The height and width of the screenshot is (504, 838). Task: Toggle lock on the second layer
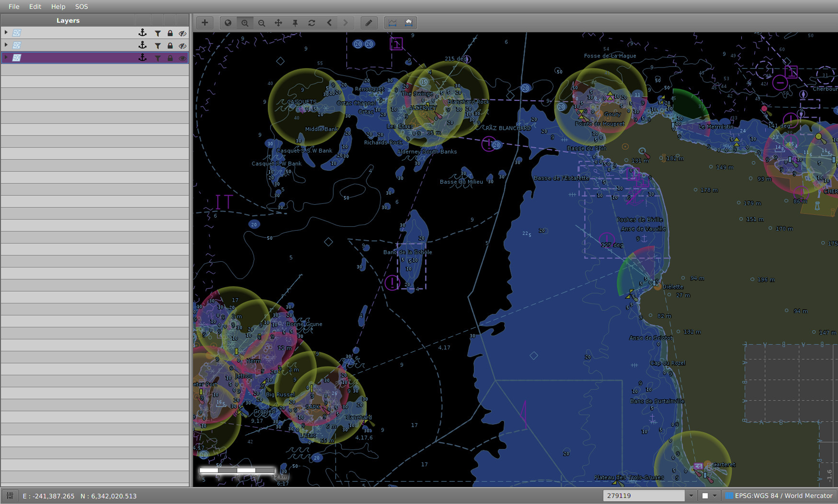pos(170,45)
